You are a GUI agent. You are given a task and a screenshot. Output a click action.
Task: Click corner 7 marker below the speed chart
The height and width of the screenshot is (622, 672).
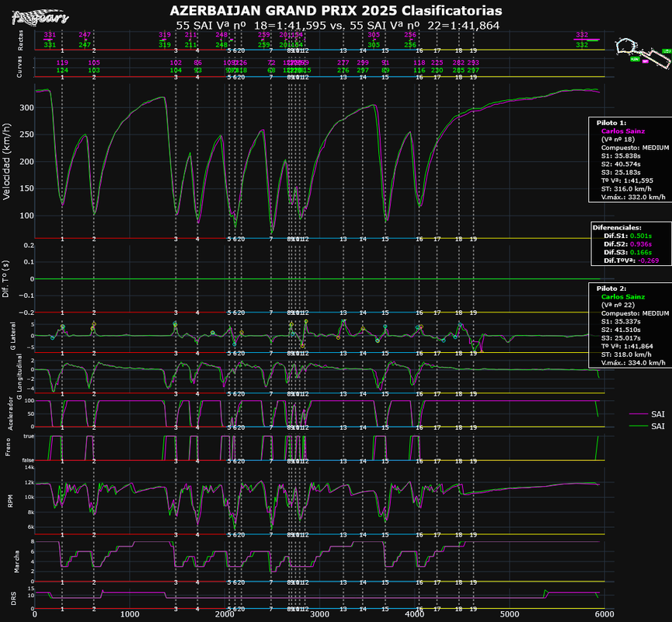[x=271, y=239]
